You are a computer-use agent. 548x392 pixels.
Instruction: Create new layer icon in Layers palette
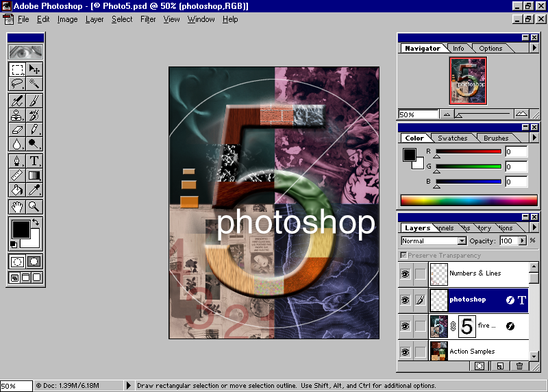500,366
